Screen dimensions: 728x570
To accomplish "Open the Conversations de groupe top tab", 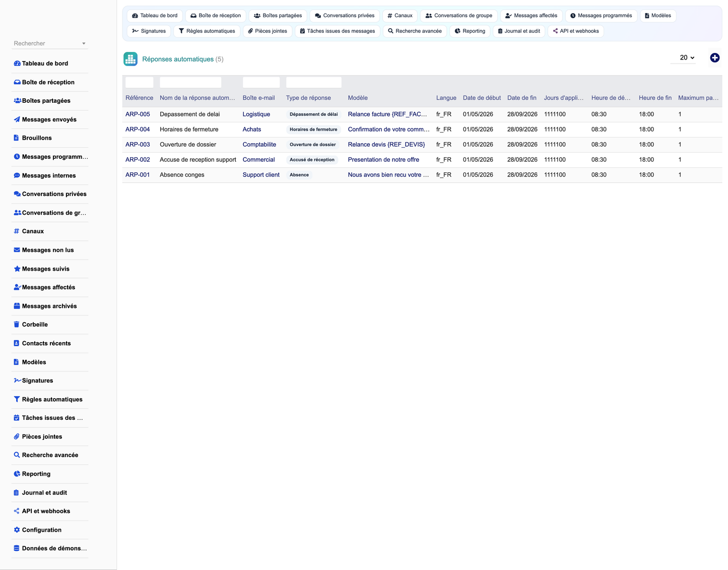I will (459, 16).
